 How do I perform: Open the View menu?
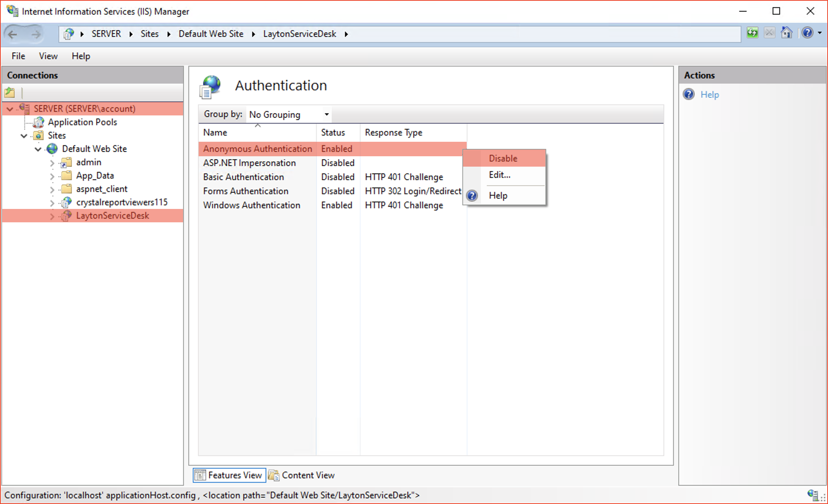(x=48, y=56)
